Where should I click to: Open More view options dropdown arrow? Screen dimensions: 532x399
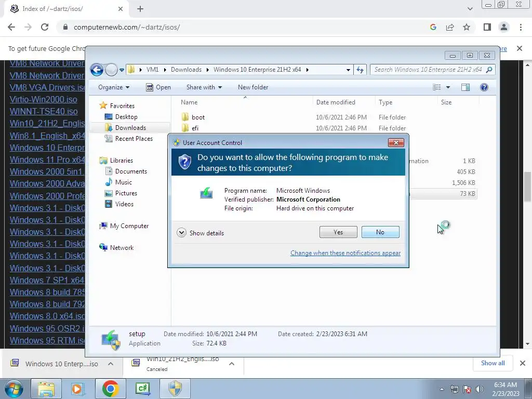[448, 87]
